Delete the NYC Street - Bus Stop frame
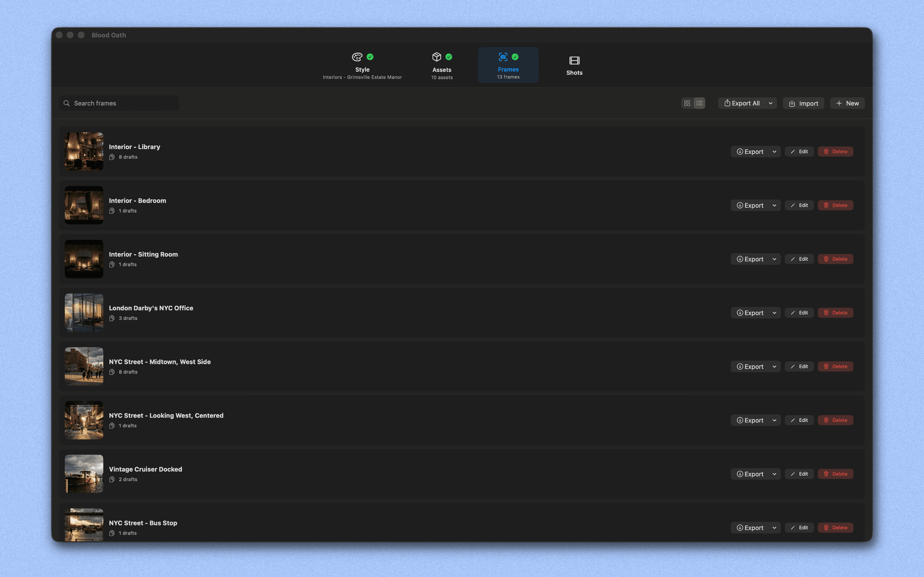 point(835,527)
